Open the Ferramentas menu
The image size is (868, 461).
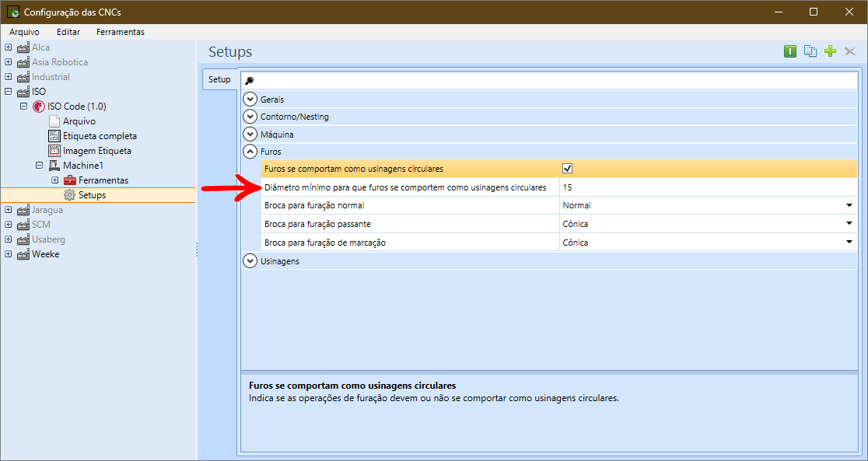coord(120,32)
